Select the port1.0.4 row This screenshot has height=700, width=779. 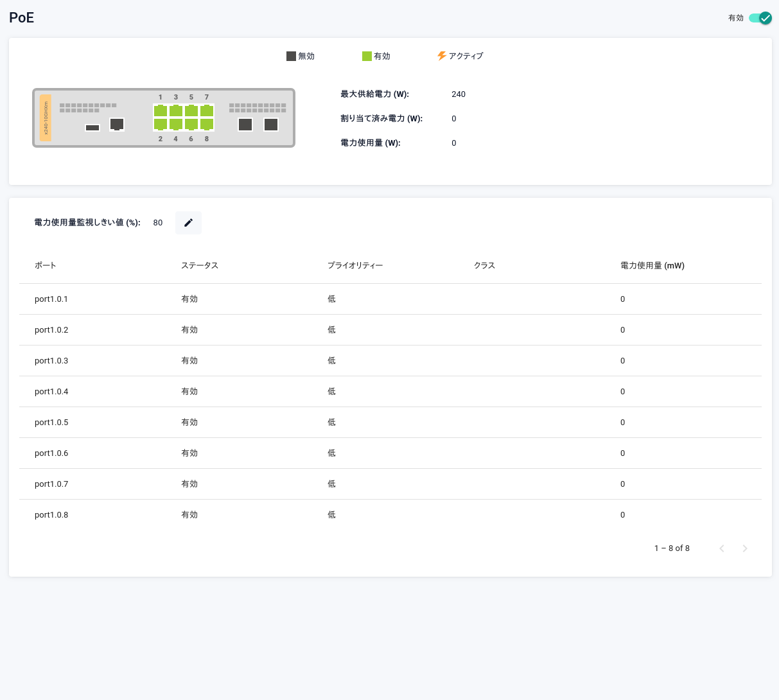(x=390, y=392)
